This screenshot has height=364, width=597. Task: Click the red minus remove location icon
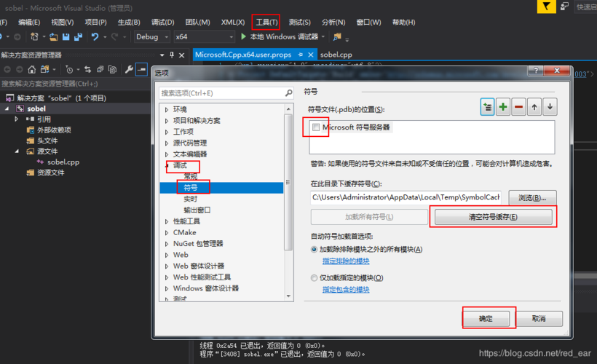(518, 107)
